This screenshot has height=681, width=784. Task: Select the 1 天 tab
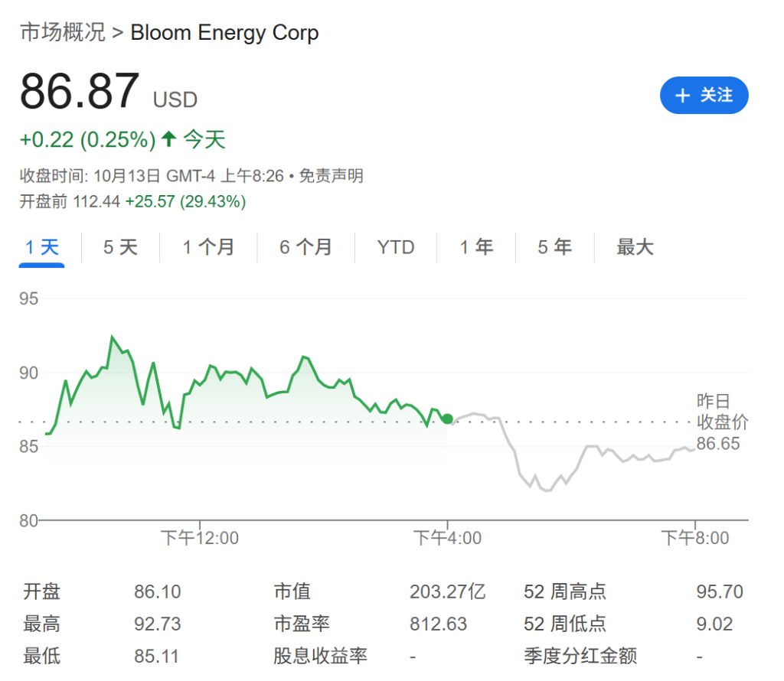(x=42, y=247)
